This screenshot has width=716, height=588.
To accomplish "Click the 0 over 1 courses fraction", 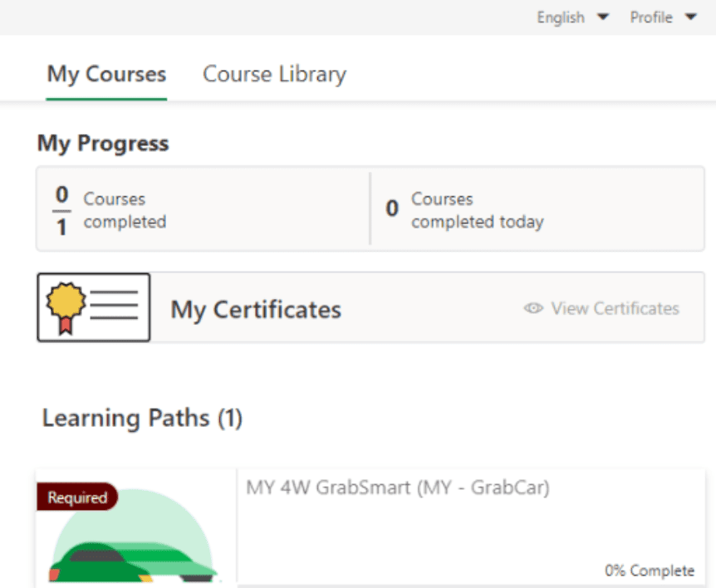I will 61,210.
